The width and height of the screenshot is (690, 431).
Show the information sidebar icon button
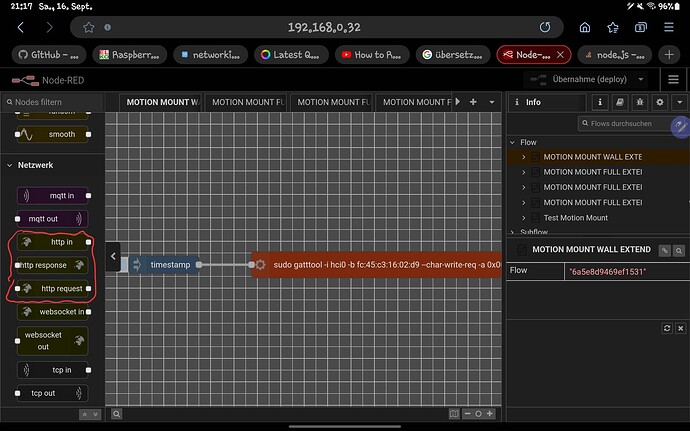click(x=600, y=102)
